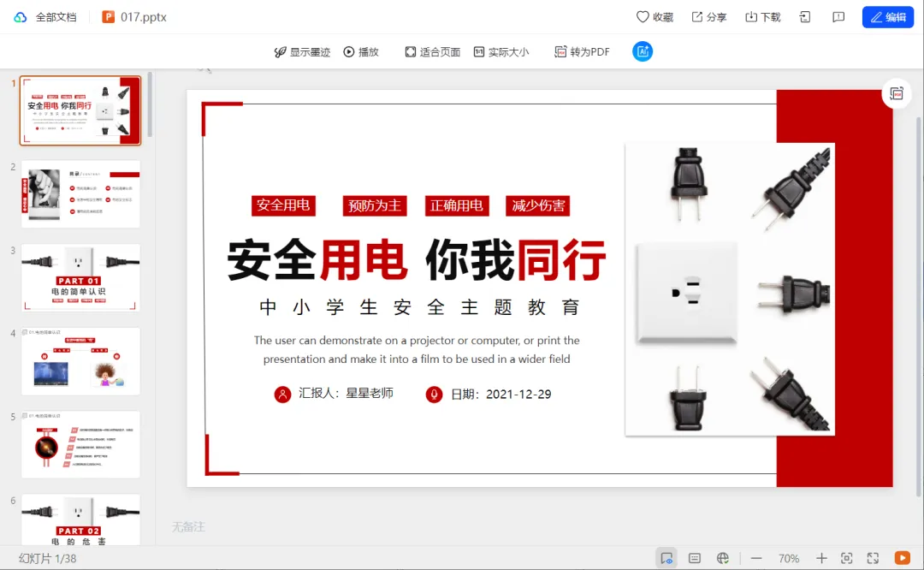Click the 全部文档 link
Image resolution: width=924 pixels, height=570 pixels.
(56, 17)
